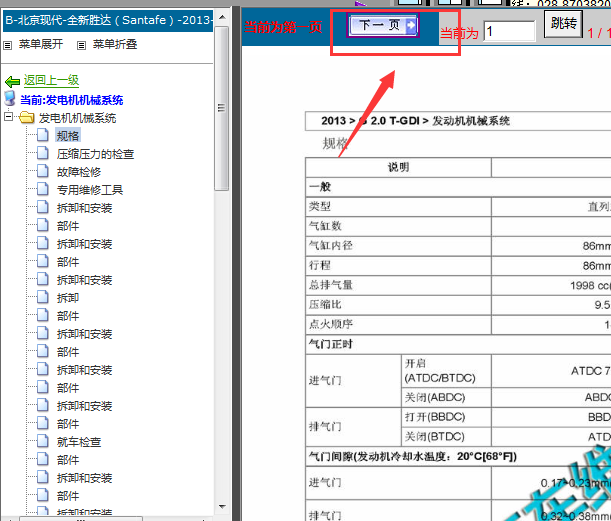
Task: Open the 故障检修 page
Action: click(x=79, y=172)
